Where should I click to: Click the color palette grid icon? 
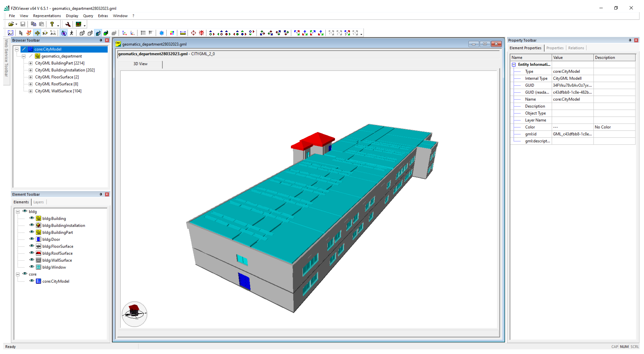tap(172, 33)
